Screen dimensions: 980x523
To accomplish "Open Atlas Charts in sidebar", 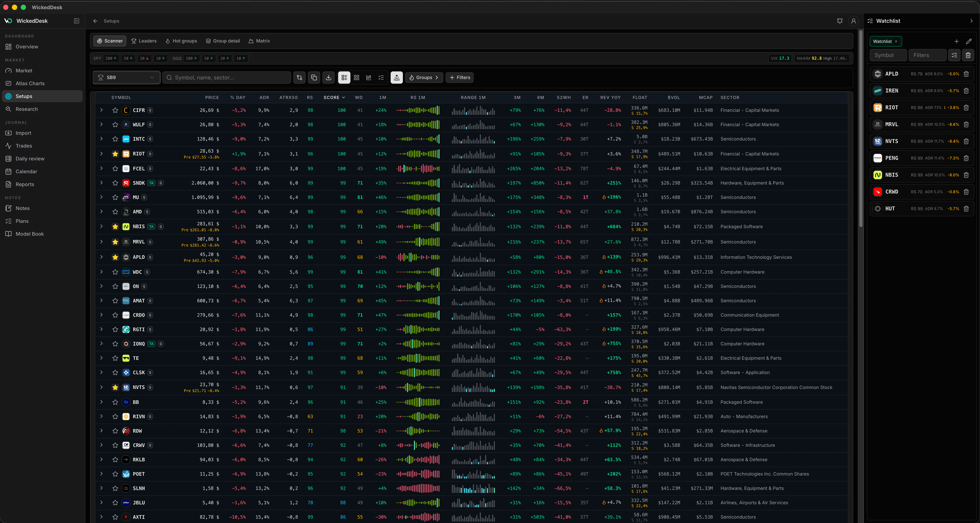I will click(42, 84).
